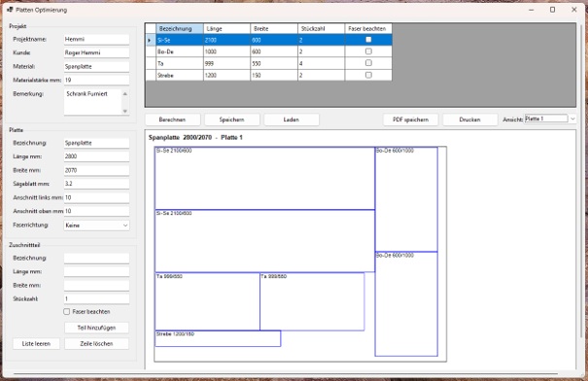This screenshot has height=381, width=588.
Task: Tick Faser beachten checkbox in Ta row
Action: pyautogui.click(x=368, y=63)
